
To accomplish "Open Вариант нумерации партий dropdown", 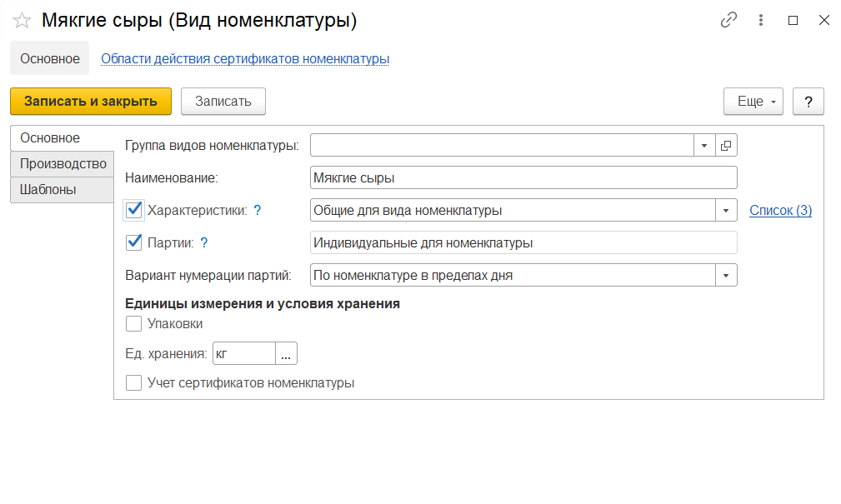I will (726, 275).
